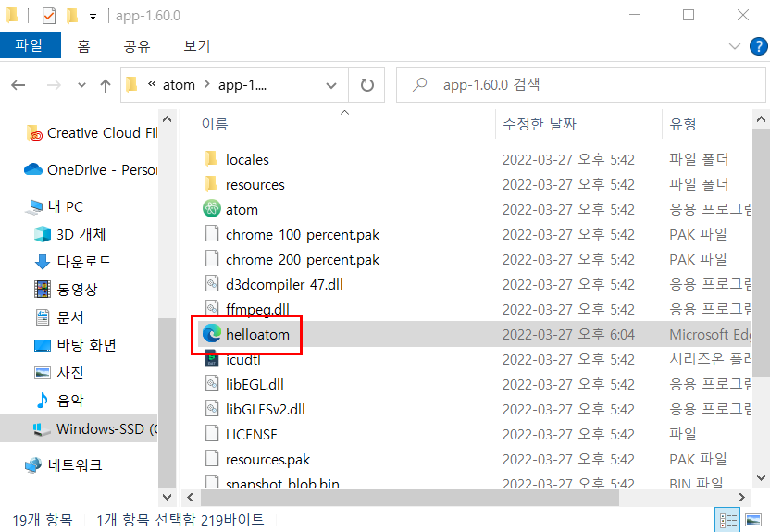This screenshot has width=770, height=532.
Task: Open 다운로드 folder in sidebar
Action: pos(73,262)
